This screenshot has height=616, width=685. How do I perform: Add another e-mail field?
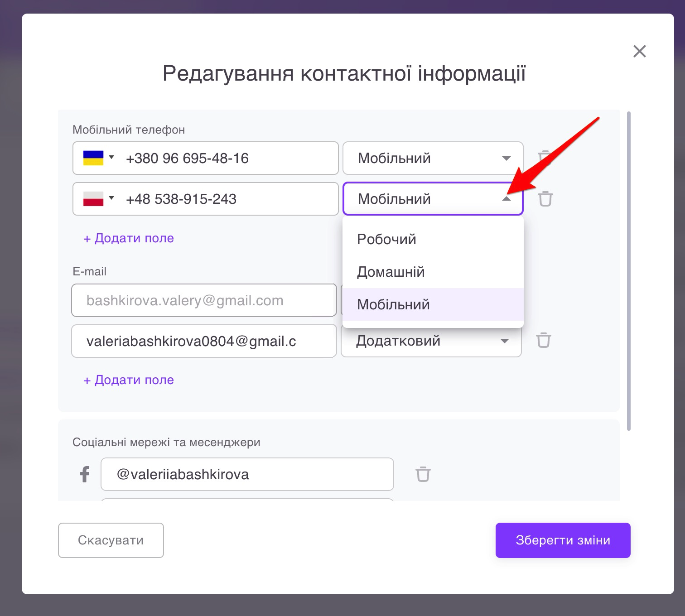coord(129,380)
